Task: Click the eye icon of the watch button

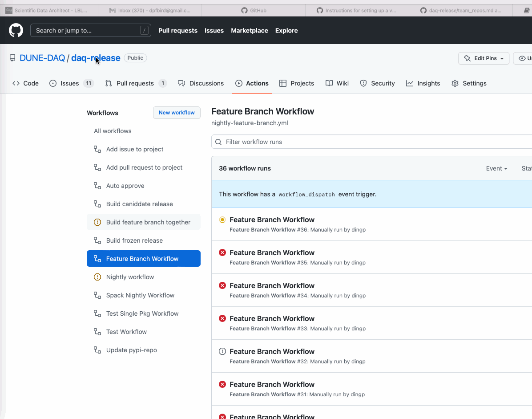Action: click(x=522, y=58)
